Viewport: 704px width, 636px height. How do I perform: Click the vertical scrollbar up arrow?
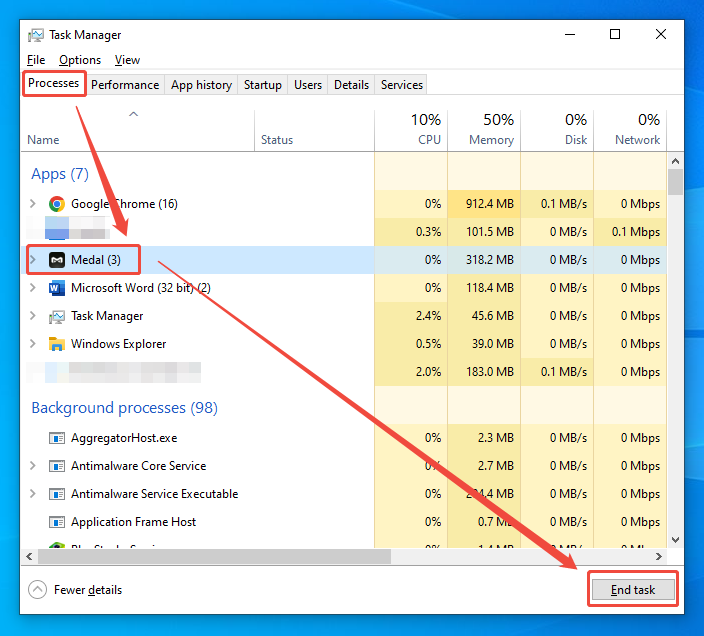[x=675, y=161]
